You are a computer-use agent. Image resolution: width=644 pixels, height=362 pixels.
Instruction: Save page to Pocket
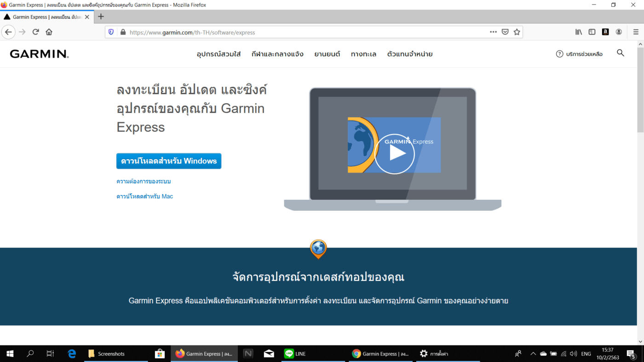(505, 32)
